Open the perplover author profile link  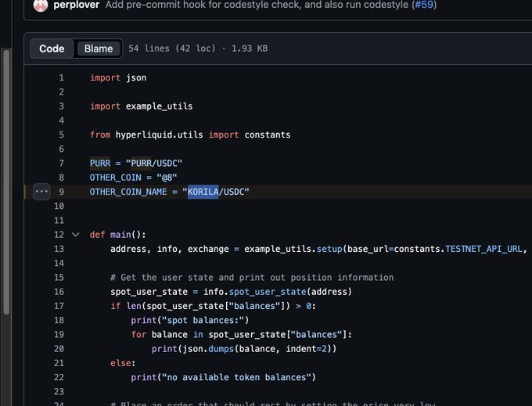(x=77, y=5)
